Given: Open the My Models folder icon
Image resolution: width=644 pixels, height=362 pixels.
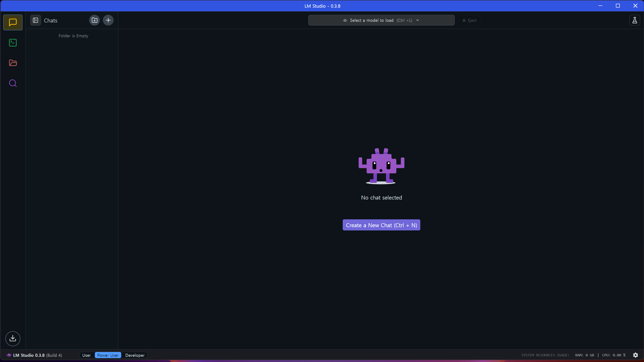Looking at the screenshot, I should (x=13, y=63).
